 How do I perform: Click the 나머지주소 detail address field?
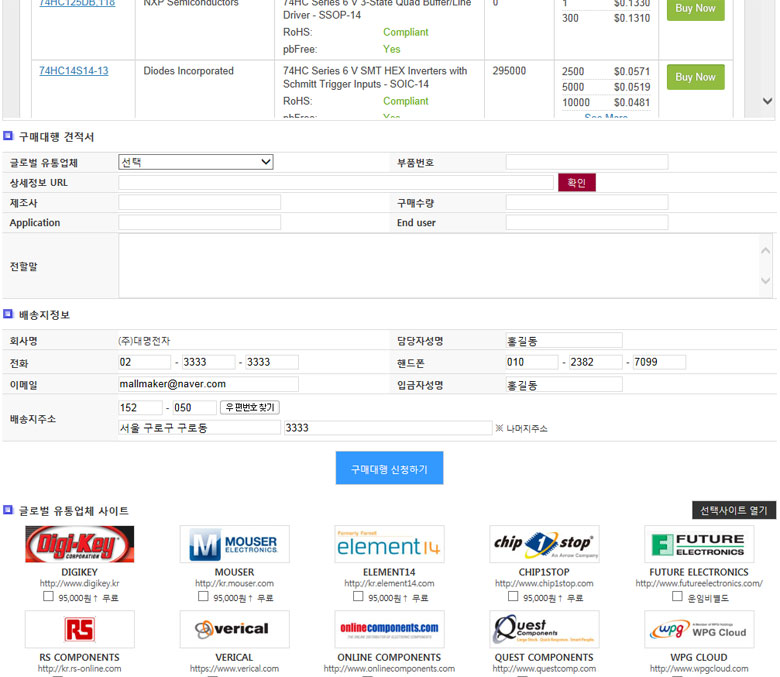[x=388, y=428]
